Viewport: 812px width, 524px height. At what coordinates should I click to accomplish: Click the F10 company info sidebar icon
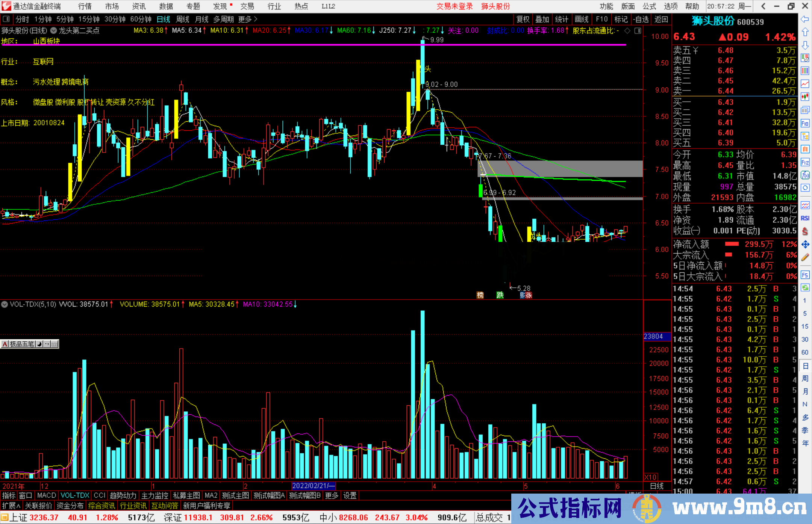coord(805,123)
